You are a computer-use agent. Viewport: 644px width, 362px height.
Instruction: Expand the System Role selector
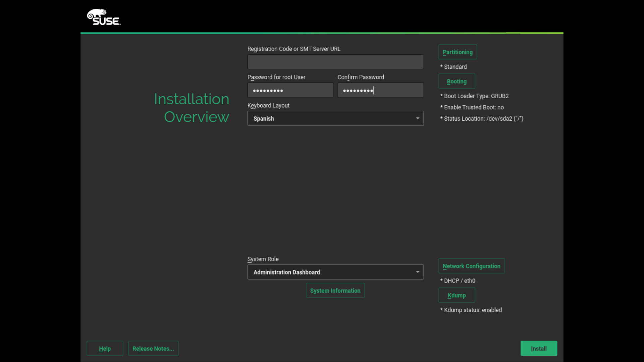tap(335, 272)
